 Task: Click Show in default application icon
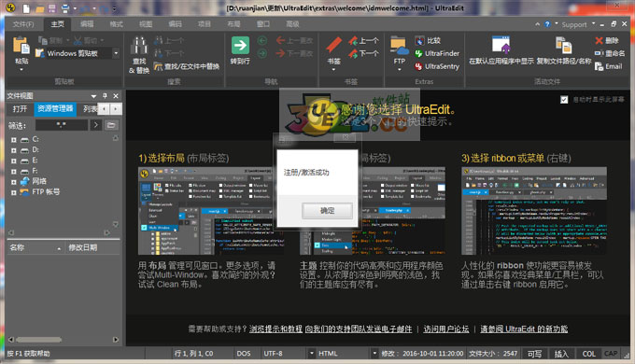(x=501, y=45)
